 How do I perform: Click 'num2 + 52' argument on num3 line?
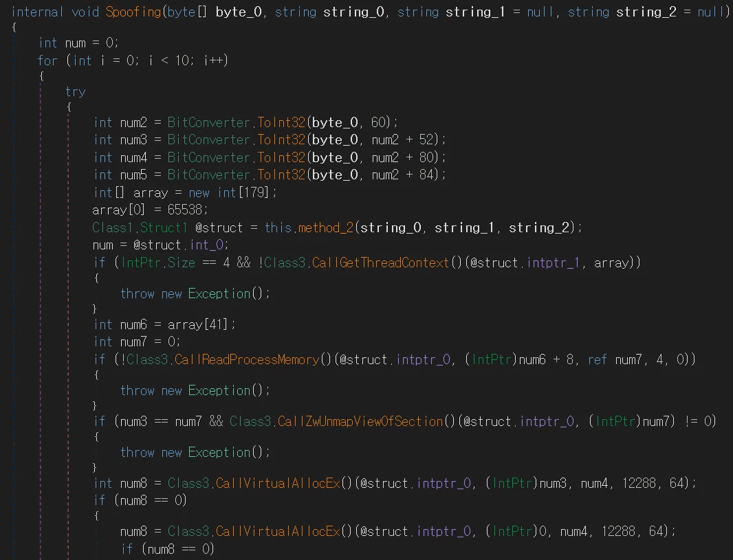[403, 139]
